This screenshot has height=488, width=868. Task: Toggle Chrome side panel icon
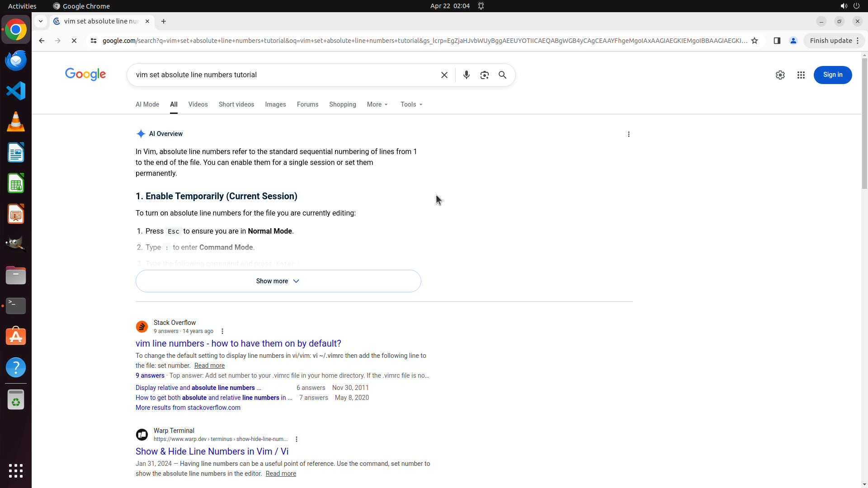pyautogui.click(x=777, y=41)
